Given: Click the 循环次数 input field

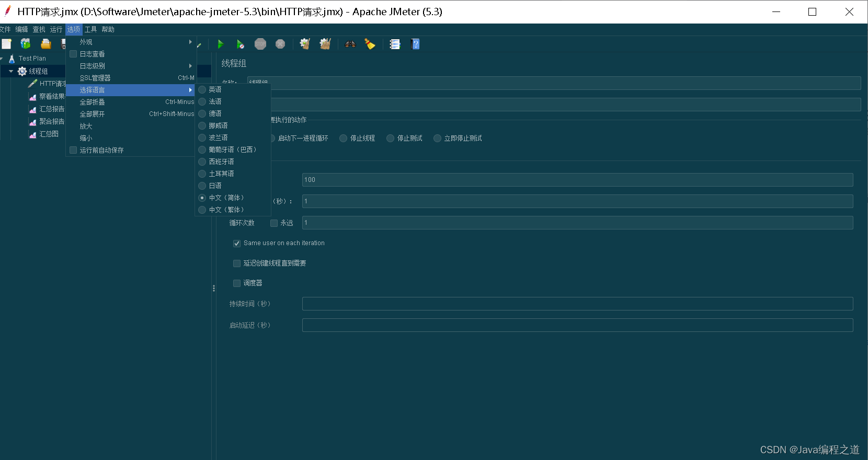Looking at the screenshot, I should (577, 223).
